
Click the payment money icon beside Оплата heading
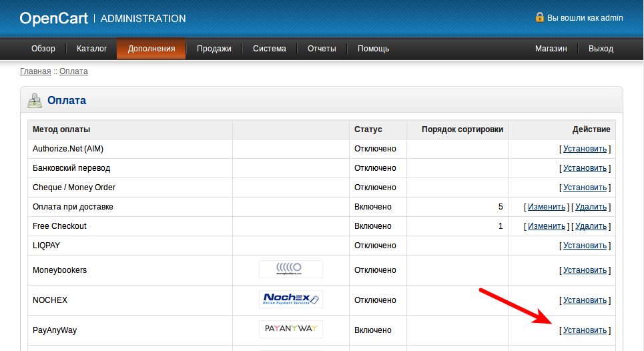coord(35,101)
